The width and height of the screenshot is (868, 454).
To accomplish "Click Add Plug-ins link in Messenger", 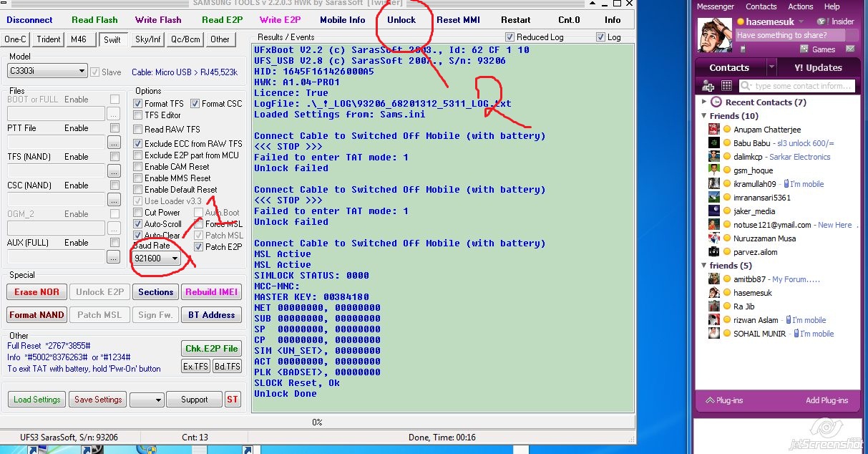I will [x=826, y=400].
